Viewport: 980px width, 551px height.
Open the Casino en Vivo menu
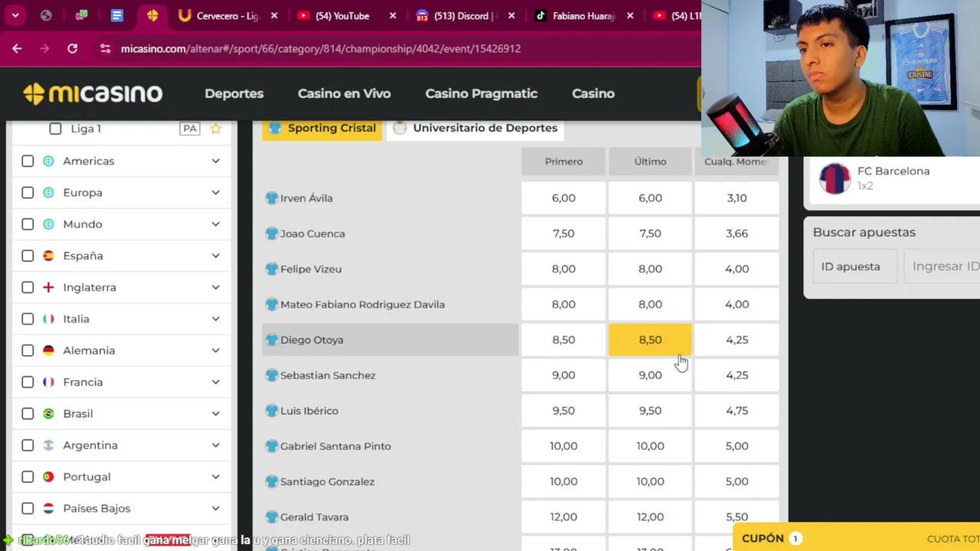click(345, 93)
